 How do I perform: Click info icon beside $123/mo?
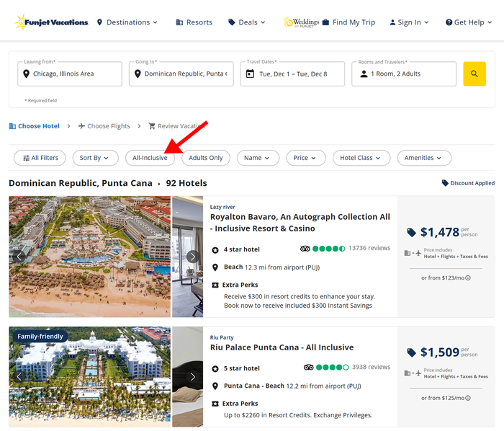pyautogui.click(x=468, y=278)
